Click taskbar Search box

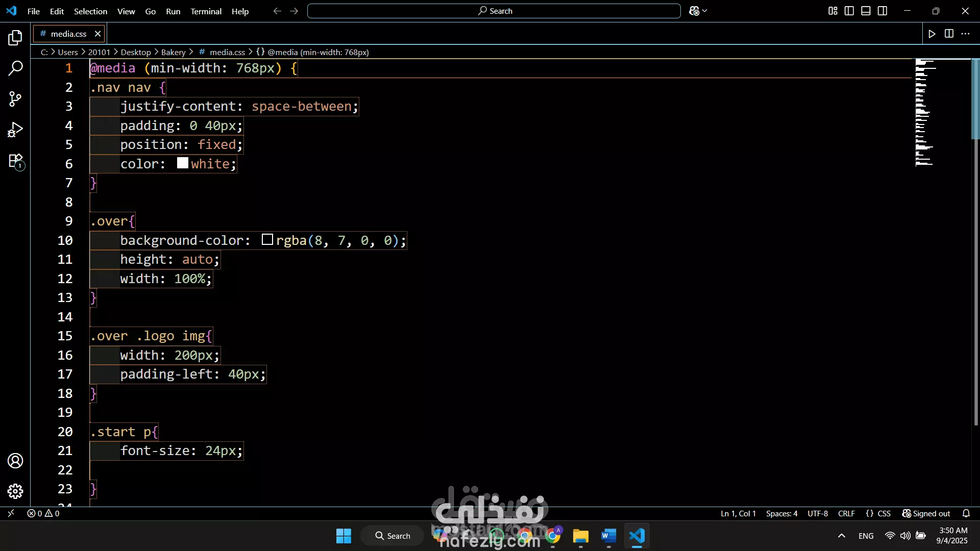click(x=393, y=536)
